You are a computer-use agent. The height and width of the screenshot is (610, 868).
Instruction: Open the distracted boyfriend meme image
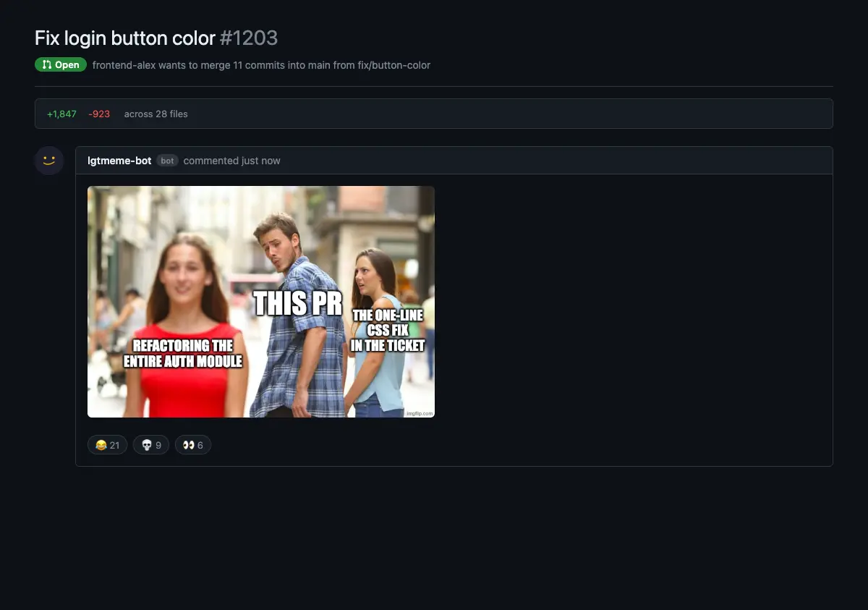pos(261,302)
